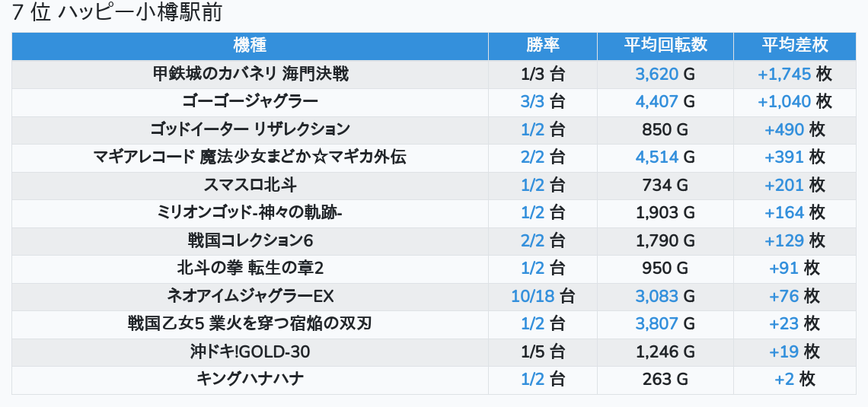The height and width of the screenshot is (407, 868).
Task: Click the 勝率 column header
Action: click(x=542, y=46)
